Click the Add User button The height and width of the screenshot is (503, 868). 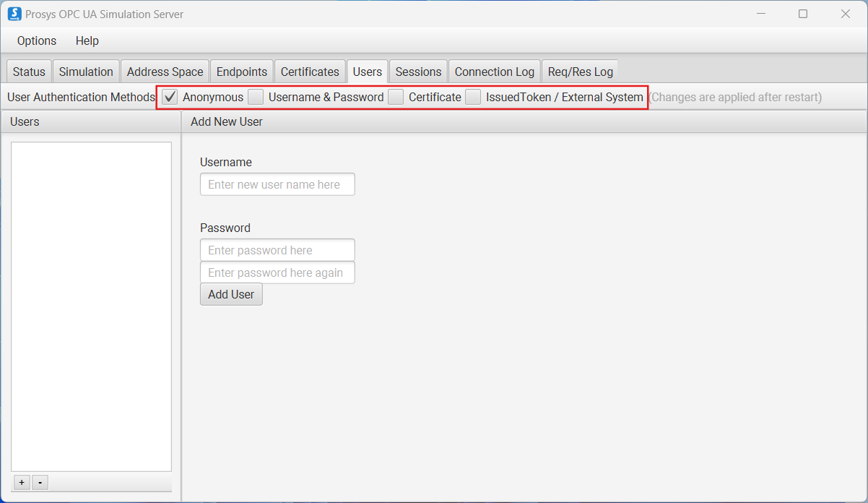click(231, 294)
